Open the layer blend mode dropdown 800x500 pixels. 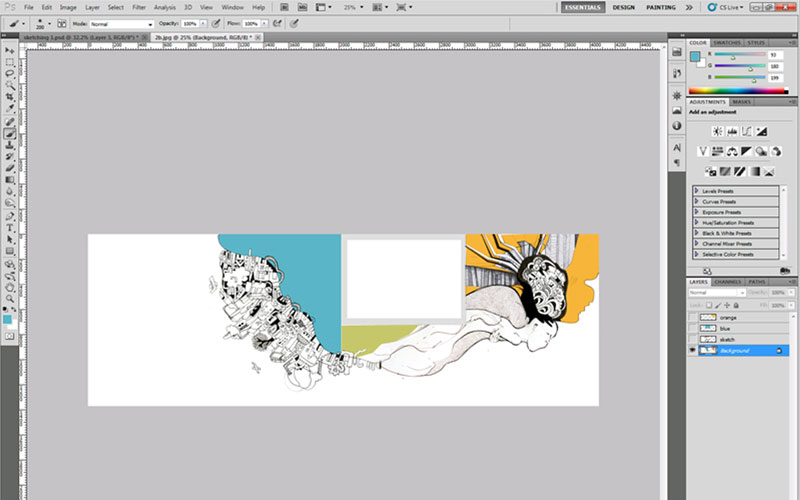coord(717,292)
